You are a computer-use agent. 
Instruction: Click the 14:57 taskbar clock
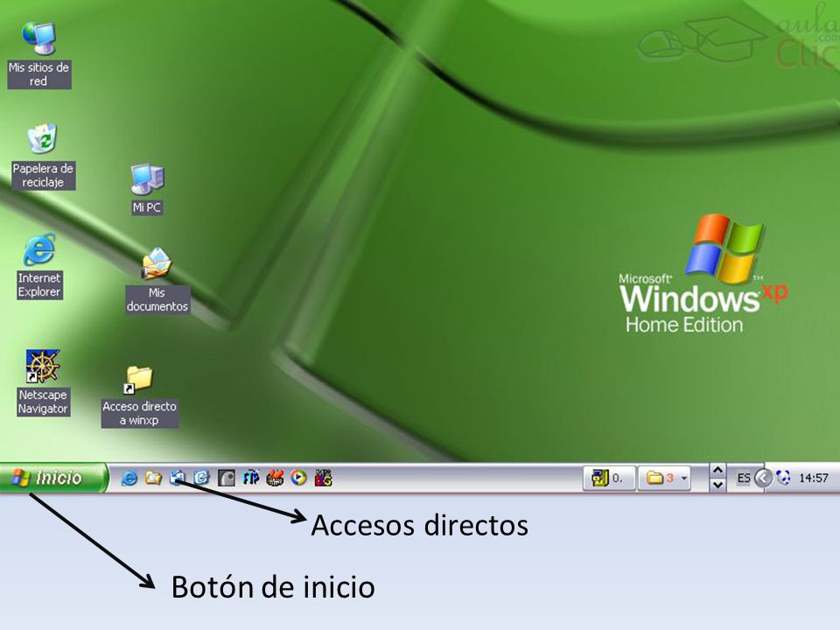813,478
